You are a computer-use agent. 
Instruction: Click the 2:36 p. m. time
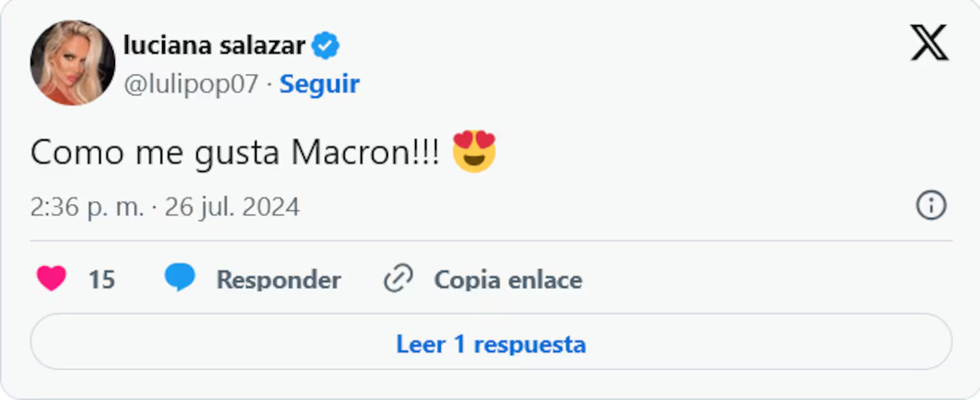[x=86, y=207]
